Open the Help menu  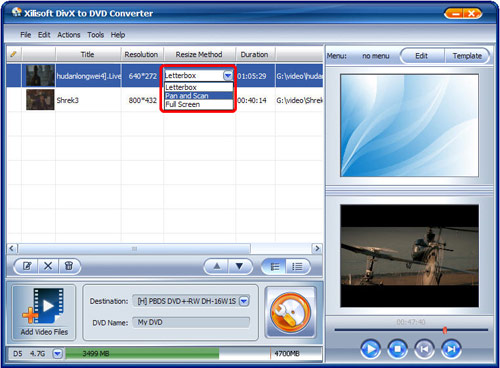click(x=118, y=35)
